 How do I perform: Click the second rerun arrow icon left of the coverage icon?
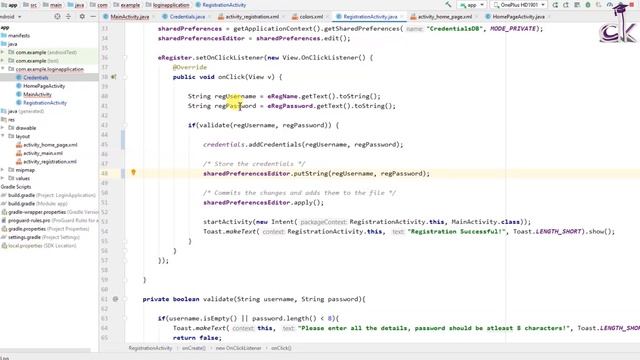click(x=566, y=5)
